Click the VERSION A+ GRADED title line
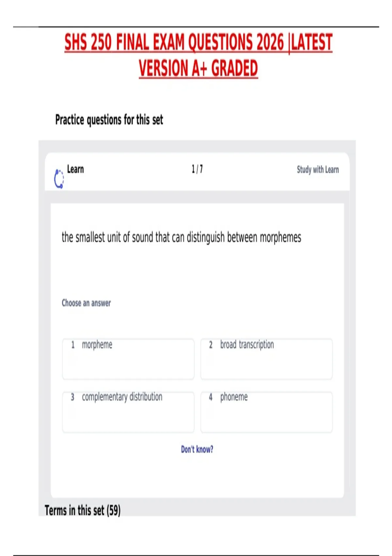The height and width of the screenshot is (556, 392). 198,68
